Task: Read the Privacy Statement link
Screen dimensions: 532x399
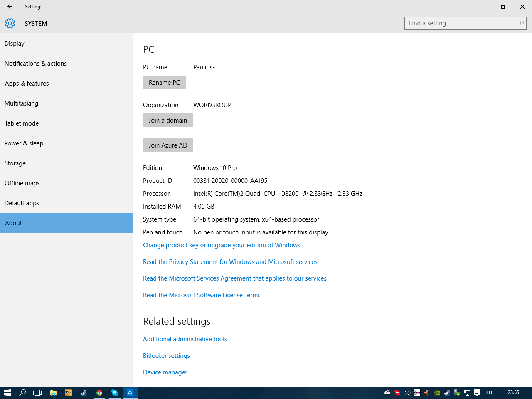Action: point(230,262)
